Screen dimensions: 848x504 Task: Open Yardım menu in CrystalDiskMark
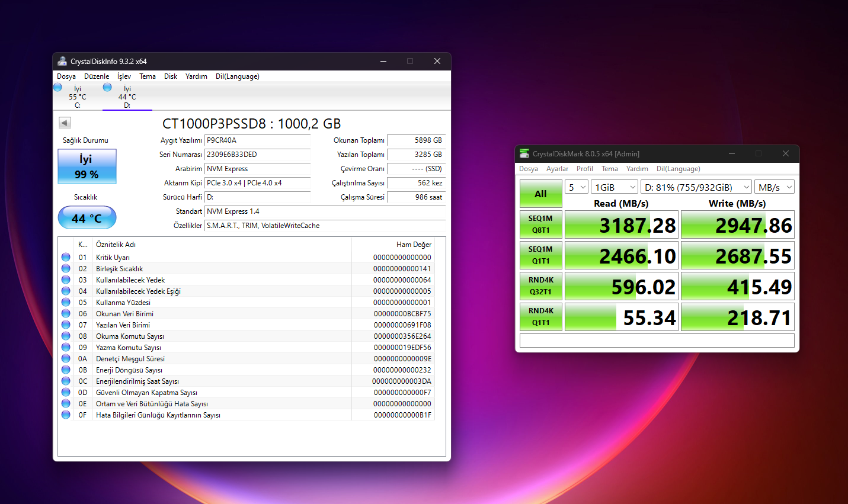637,169
